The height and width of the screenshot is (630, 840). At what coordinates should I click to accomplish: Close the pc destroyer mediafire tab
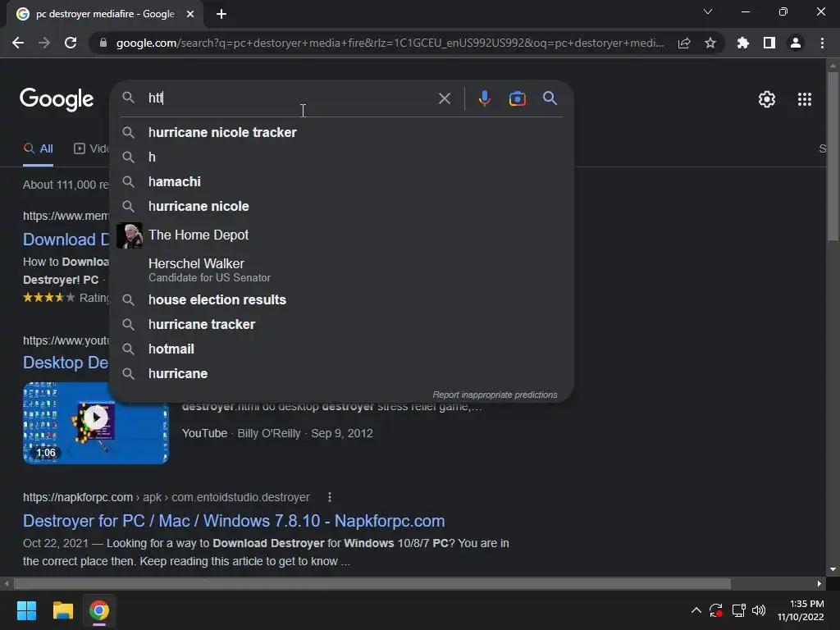click(190, 14)
